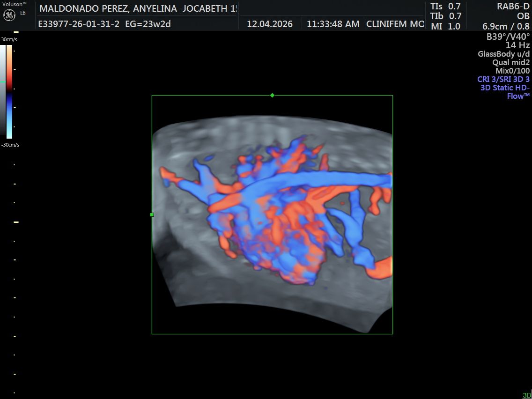532x399 pixels.
Task: Click the EG=23w2d gestational age text
Action: (148, 24)
